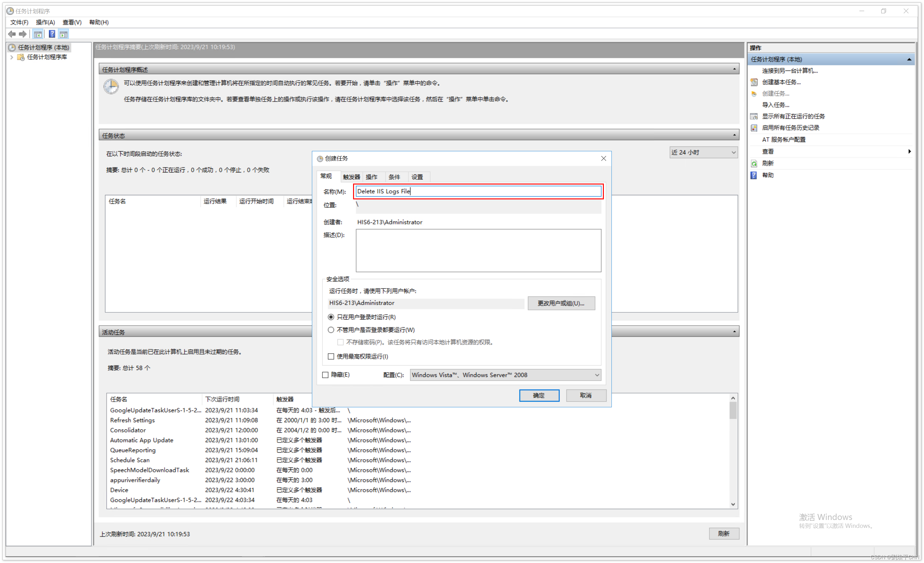Click 运行结果 column header
This screenshot has height=563, width=924.
point(218,201)
